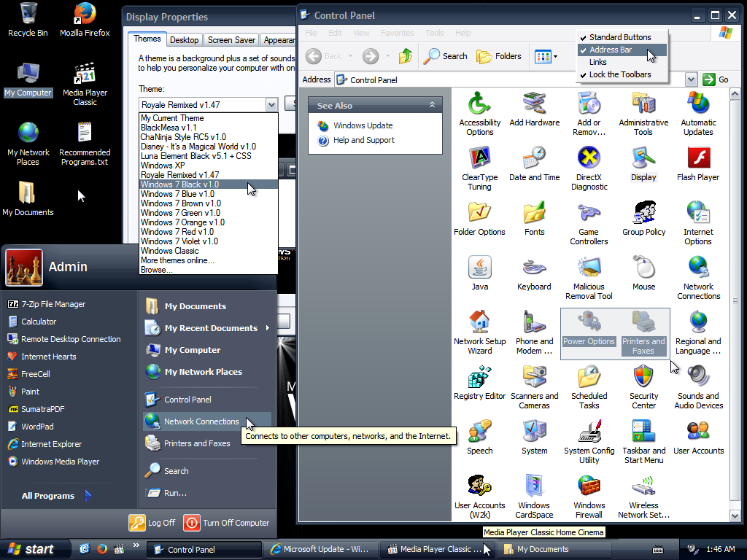Toggle Lock the Toolbars option
The width and height of the screenshot is (747, 560).
coord(620,74)
